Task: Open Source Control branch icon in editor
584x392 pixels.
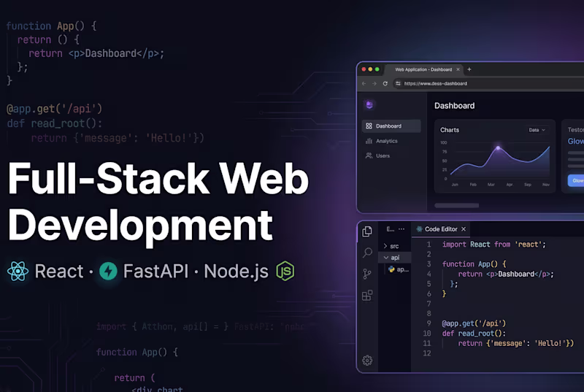Action: tap(367, 274)
